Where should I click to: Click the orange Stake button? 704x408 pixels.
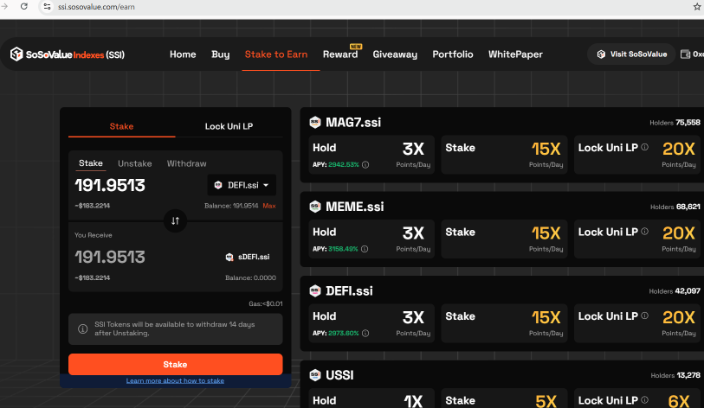(x=175, y=364)
